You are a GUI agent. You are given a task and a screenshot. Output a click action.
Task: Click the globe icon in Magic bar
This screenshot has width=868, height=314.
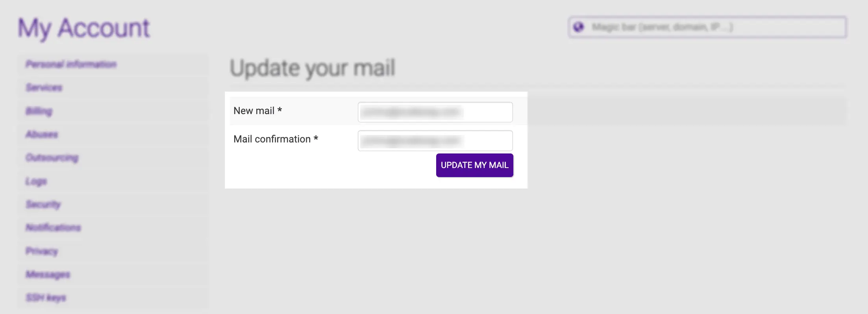579,27
